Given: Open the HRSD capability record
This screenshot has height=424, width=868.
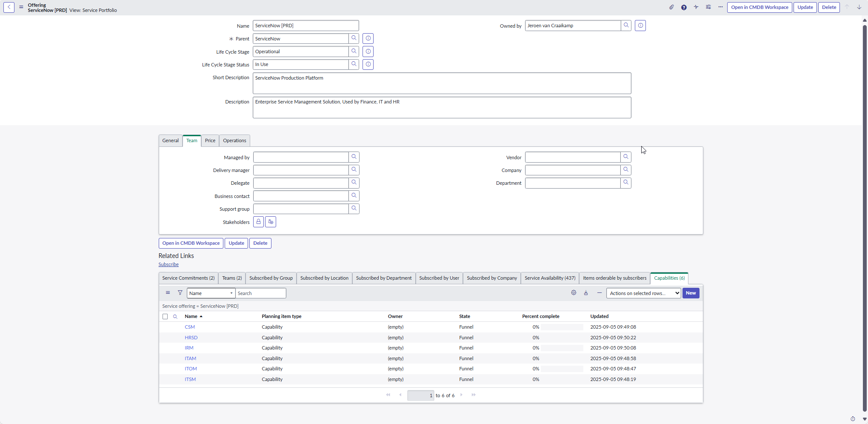Looking at the screenshot, I should pos(191,338).
